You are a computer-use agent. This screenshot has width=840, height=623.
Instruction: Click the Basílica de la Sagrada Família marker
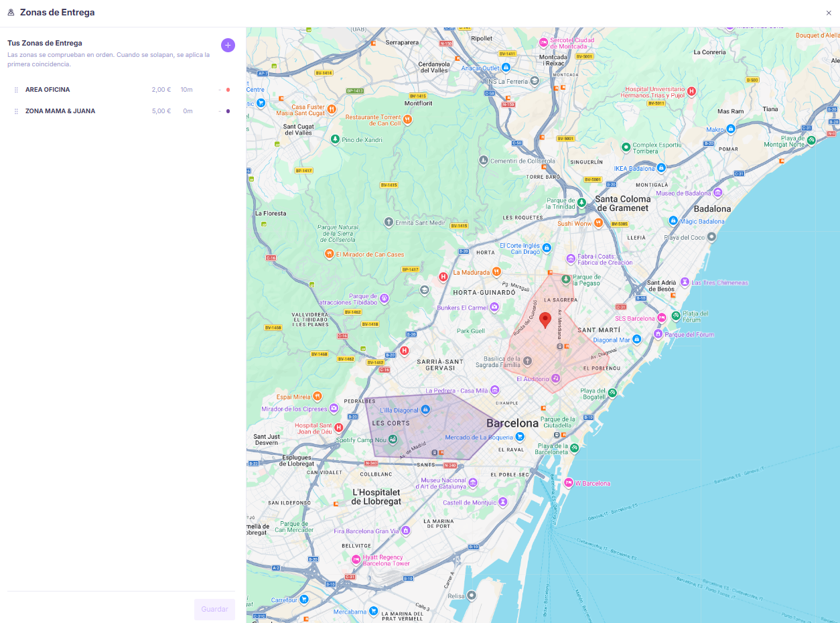527,362
